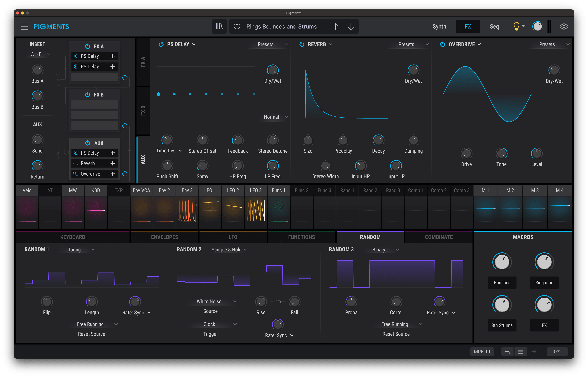Open the edit history list icon

(x=520, y=351)
